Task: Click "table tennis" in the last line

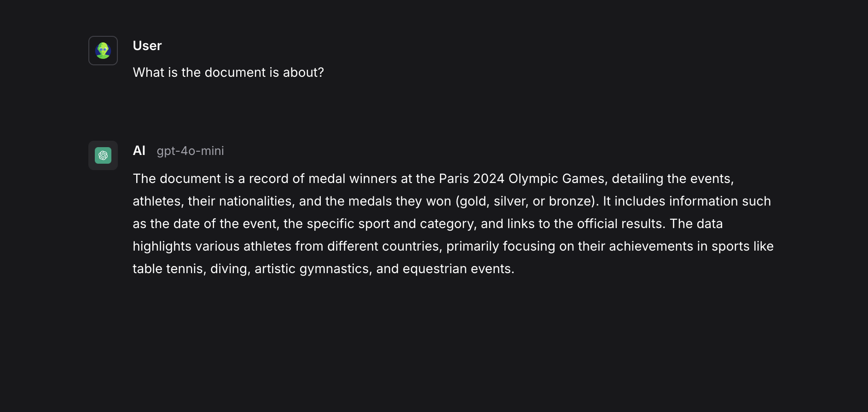Action: click(x=168, y=269)
